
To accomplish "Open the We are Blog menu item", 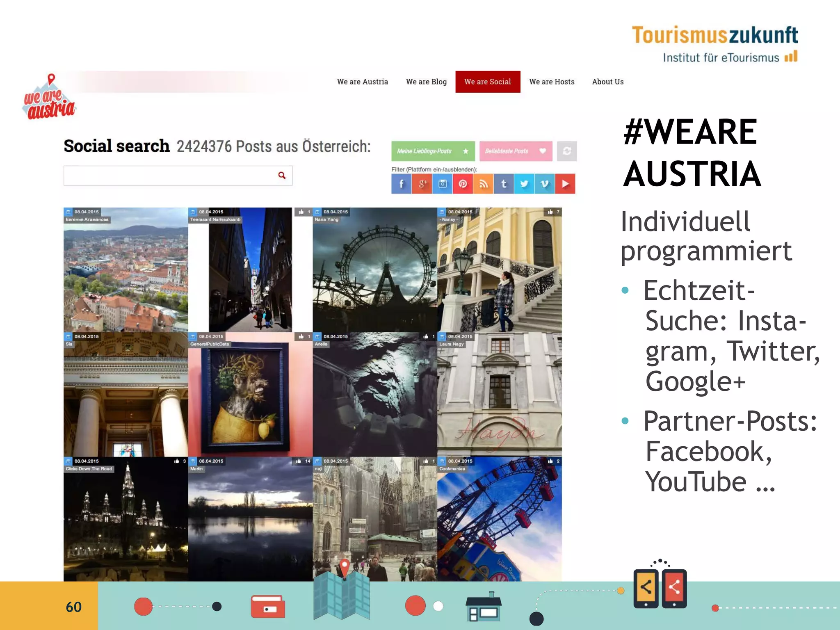I will tap(426, 82).
